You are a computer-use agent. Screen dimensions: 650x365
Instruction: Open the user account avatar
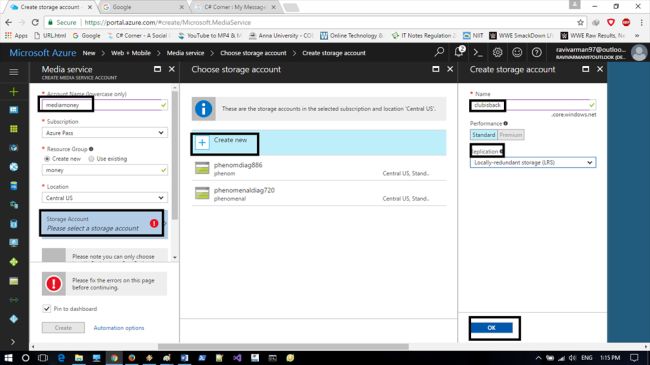tap(639, 53)
